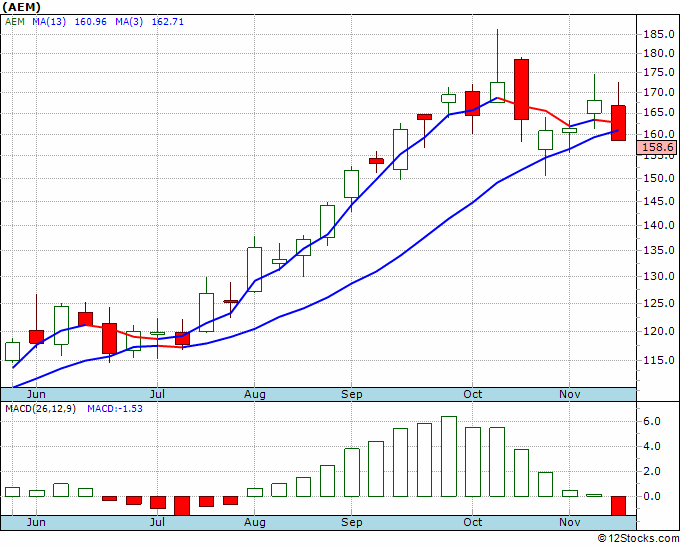Click the tallest green MACD histogram bar

pyautogui.click(x=449, y=456)
